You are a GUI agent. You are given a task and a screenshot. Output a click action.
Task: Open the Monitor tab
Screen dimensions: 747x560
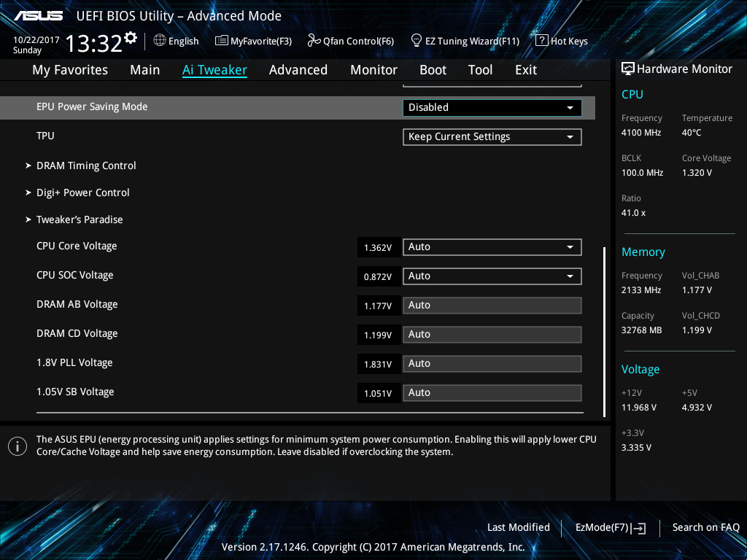click(x=374, y=70)
